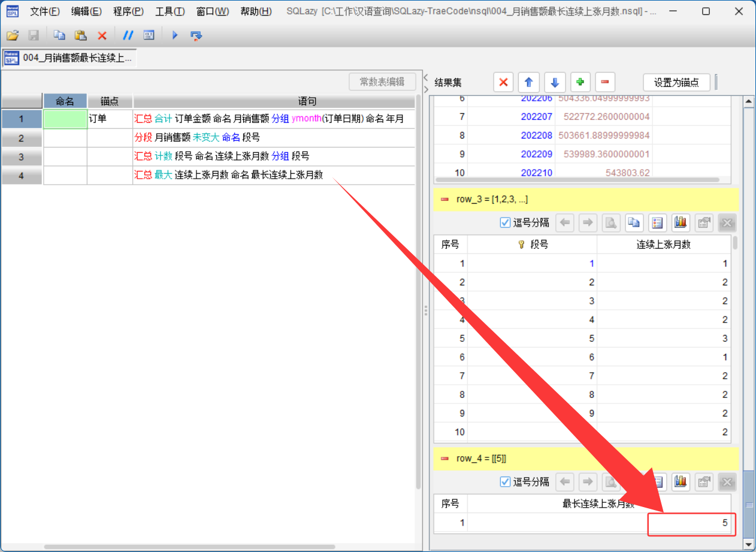Open the chart icon in row_3 panel toolbar

[681, 223]
